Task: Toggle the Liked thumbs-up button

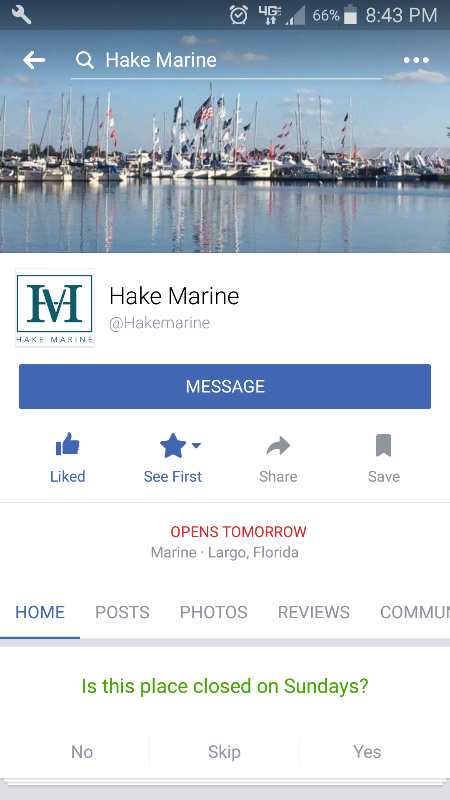Action: (x=67, y=457)
